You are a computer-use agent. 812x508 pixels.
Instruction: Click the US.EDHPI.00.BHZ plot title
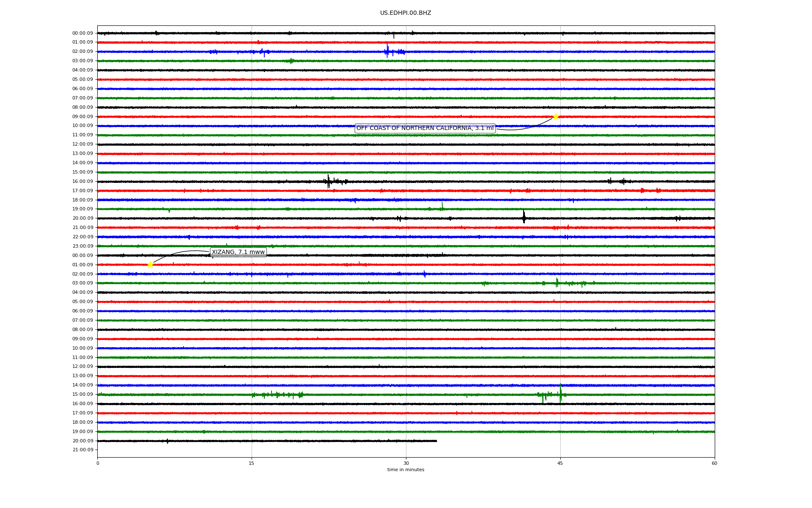[x=406, y=13]
